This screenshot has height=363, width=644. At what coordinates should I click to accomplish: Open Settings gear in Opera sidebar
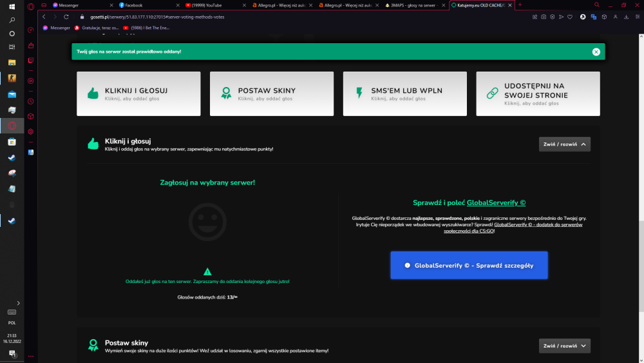point(31,132)
